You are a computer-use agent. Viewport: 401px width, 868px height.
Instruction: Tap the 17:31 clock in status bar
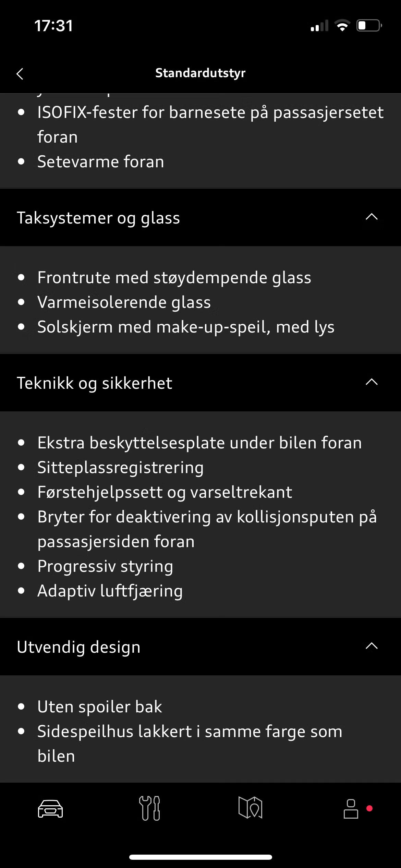53,26
